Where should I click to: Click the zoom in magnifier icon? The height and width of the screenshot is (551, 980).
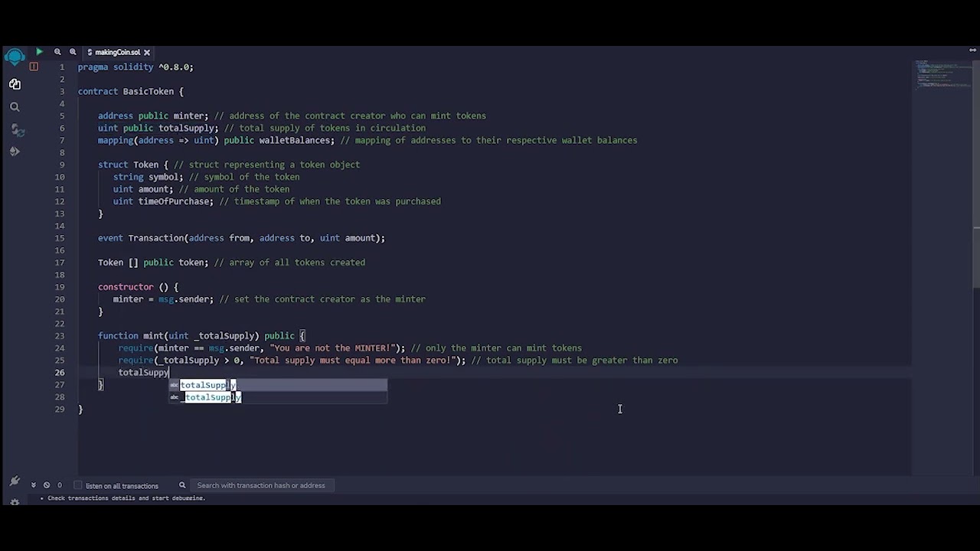(x=73, y=52)
